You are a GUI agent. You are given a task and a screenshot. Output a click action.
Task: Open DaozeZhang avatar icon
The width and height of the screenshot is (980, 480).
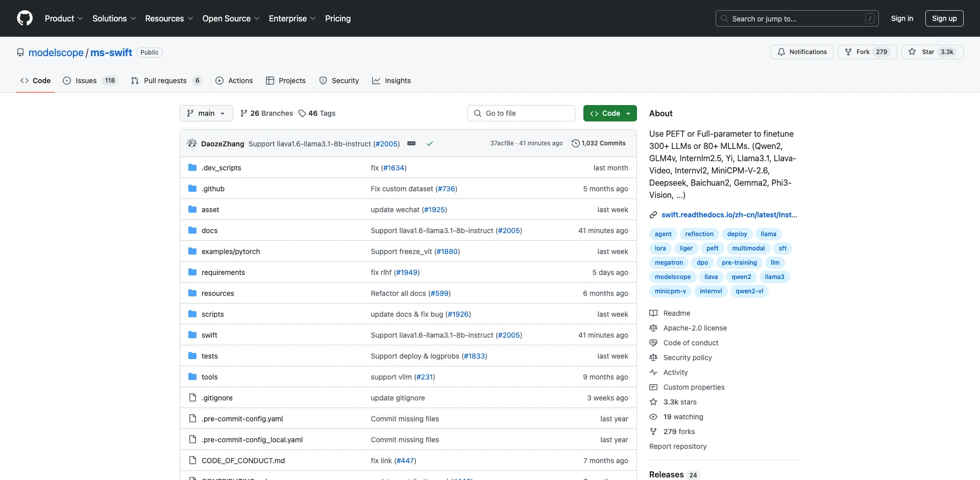(x=192, y=143)
